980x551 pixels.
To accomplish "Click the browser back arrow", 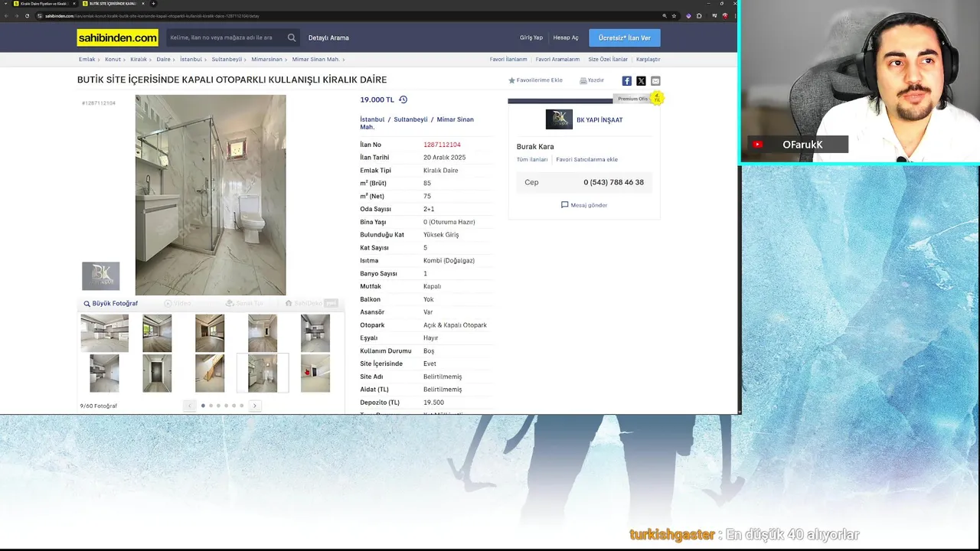I will click(x=7, y=15).
